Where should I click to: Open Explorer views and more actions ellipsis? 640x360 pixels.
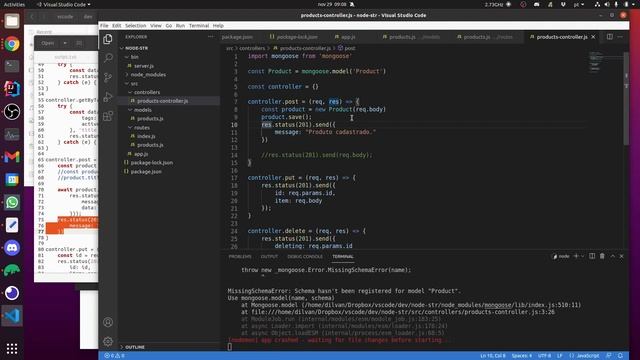[211, 37]
